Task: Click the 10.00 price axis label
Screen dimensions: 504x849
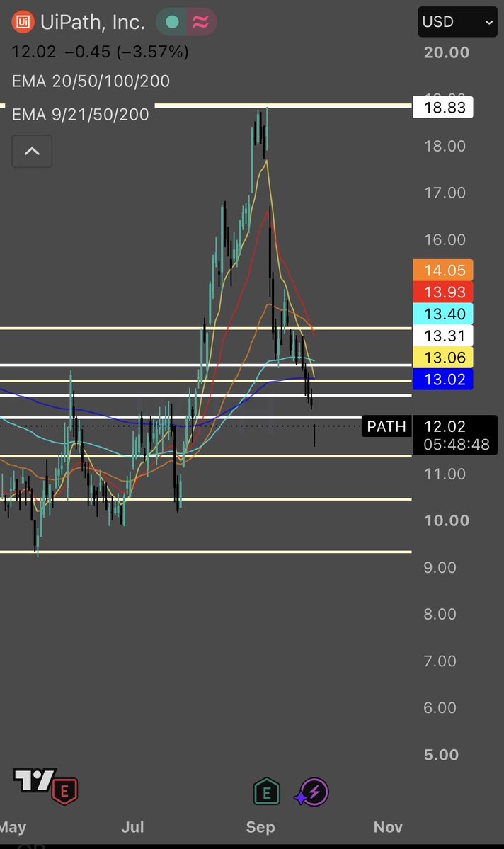Action: (x=447, y=521)
